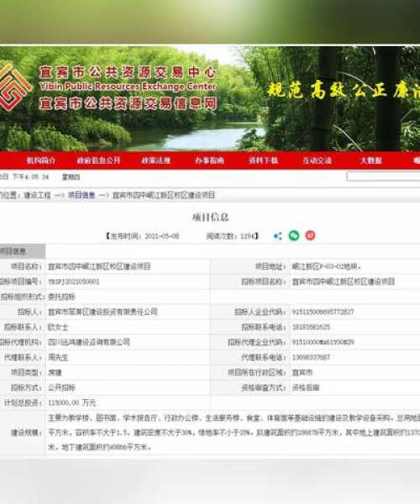The width and height of the screenshot is (420, 504).
Task: Open the 互动交流 menu item
Action: click(317, 160)
